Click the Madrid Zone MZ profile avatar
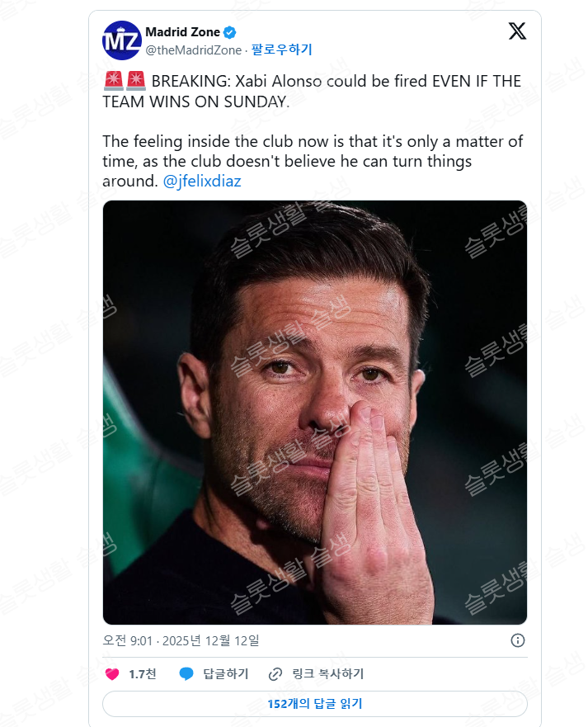This screenshot has height=727, width=588. pos(122,40)
